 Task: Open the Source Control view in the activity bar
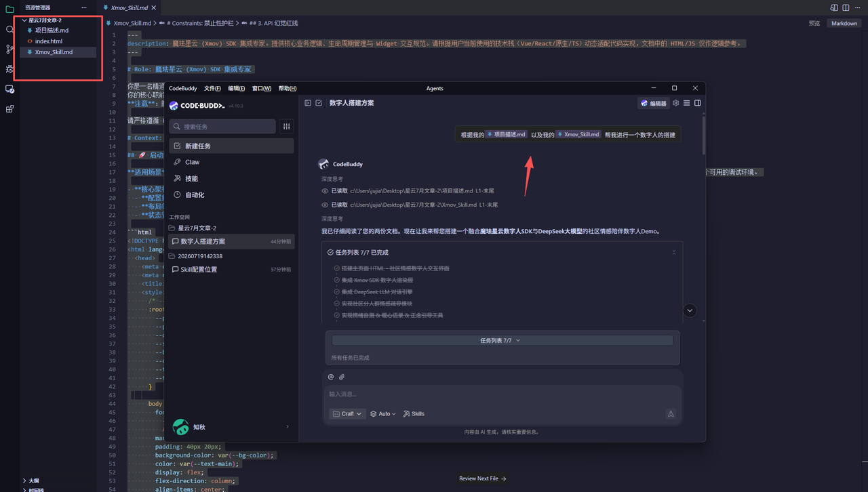(9, 49)
